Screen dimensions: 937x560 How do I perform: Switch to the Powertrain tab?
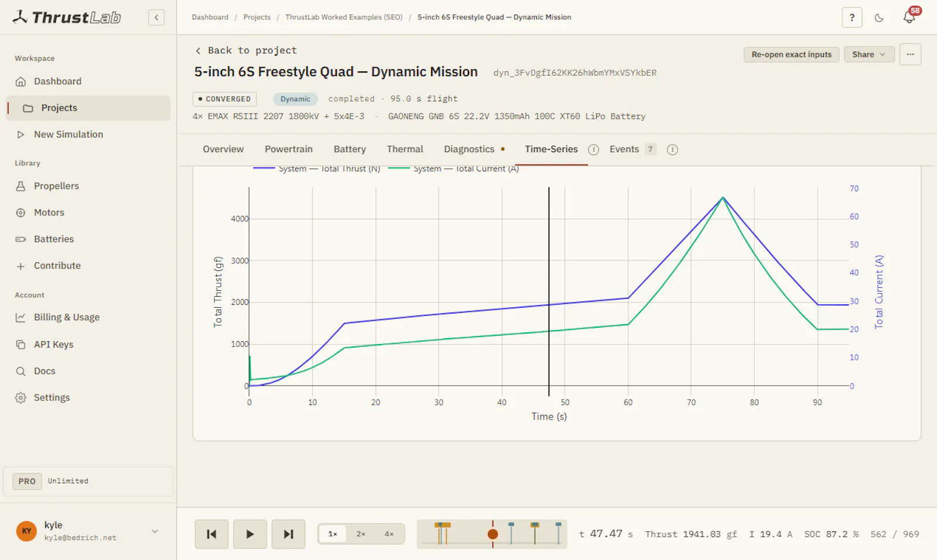[289, 149]
